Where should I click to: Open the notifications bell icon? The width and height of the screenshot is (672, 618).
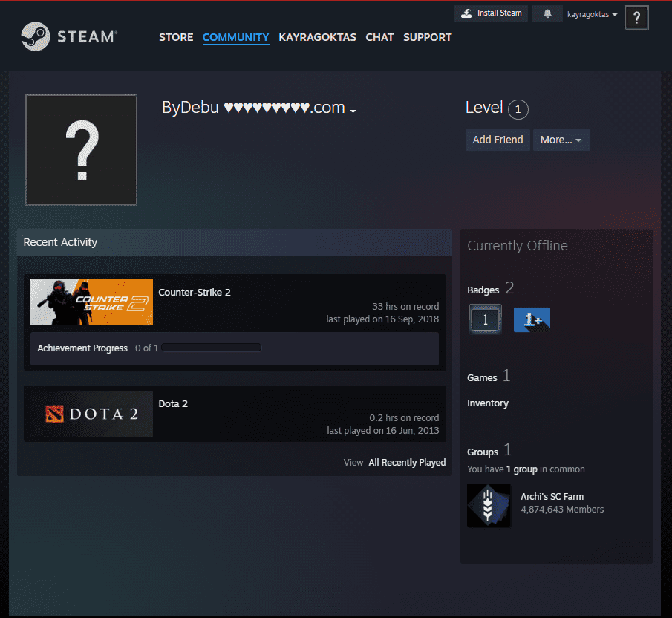(547, 14)
